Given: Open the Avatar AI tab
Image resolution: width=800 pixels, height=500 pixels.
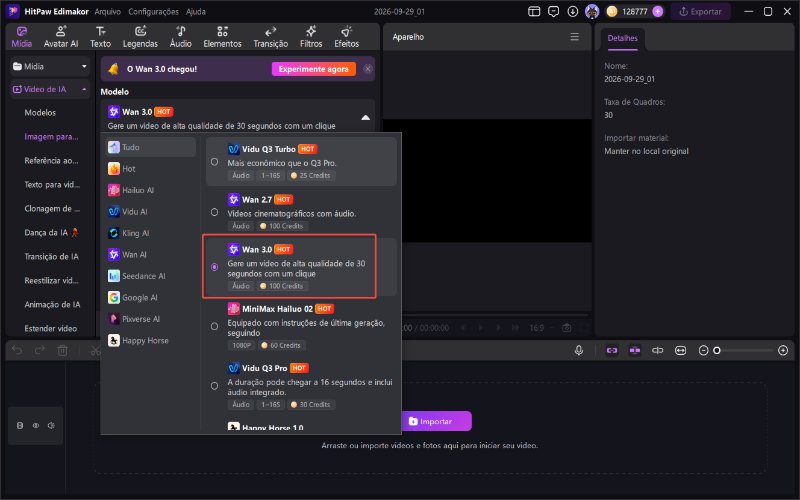Looking at the screenshot, I should (x=61, y=37).
